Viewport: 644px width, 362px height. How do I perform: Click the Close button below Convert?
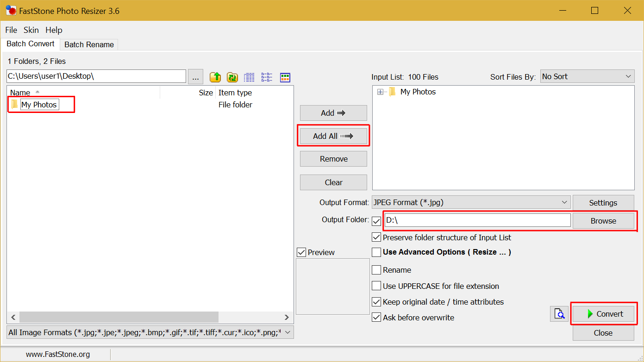(x=603, y=333)
